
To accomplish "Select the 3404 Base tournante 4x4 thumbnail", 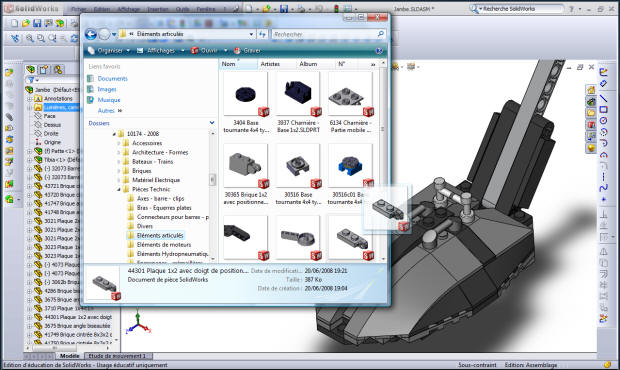I will coord(246,94).
